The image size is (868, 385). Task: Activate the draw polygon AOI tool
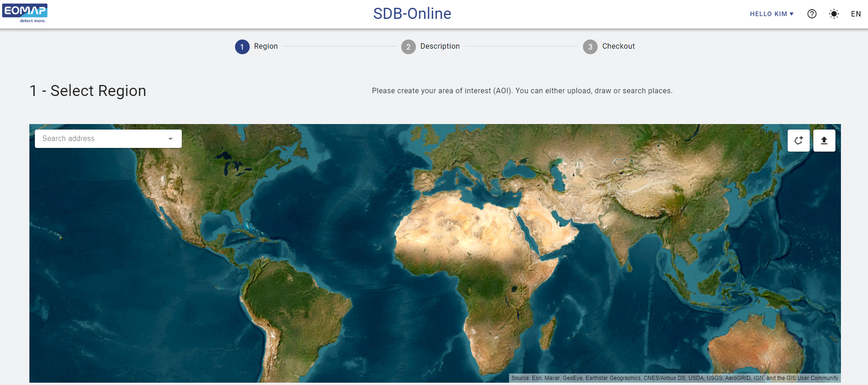[x=798, y=141]
